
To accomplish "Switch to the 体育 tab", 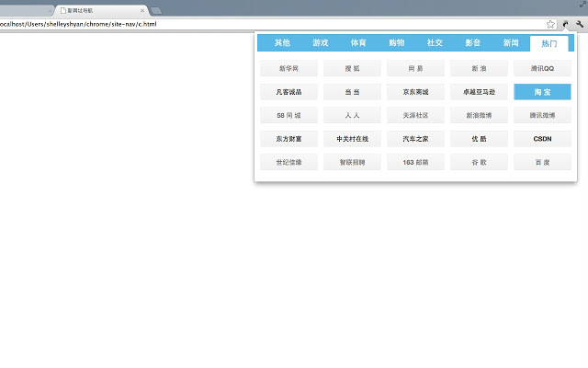I will 358,43.
